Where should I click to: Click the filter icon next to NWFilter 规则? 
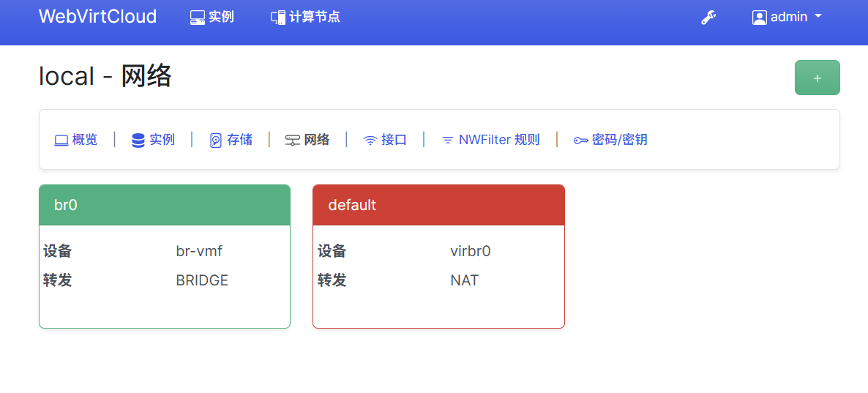(x=447, y=141)
